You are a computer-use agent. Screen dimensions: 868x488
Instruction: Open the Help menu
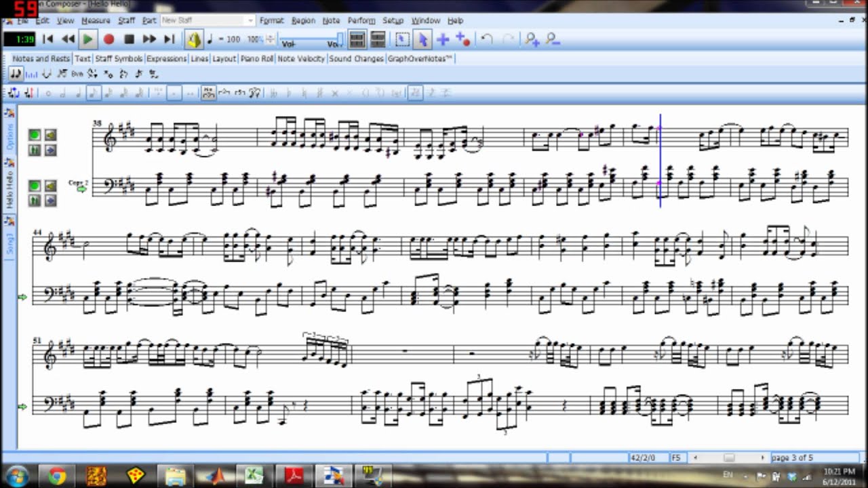point(455,21)
